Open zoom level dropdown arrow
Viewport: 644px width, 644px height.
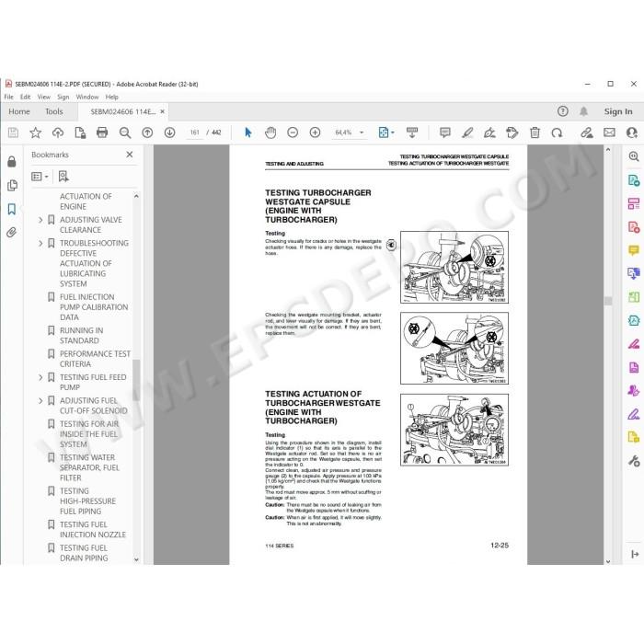(362, 132)
